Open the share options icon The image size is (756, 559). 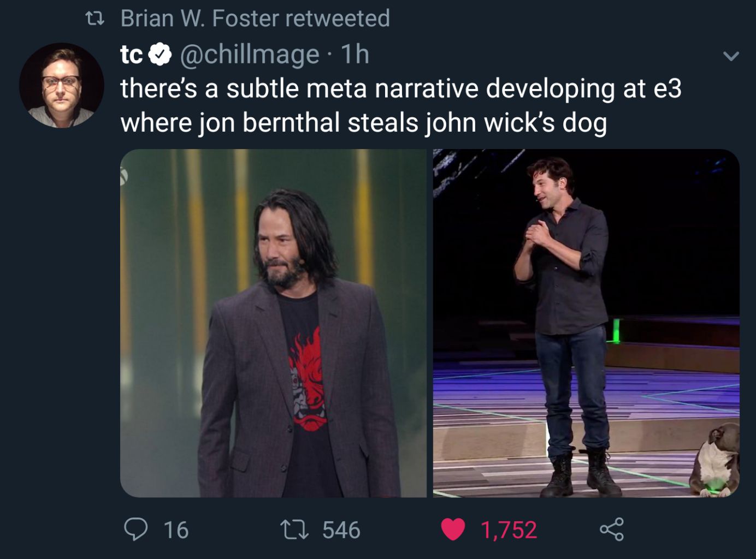pyautogui.click(x=611, y=528)
